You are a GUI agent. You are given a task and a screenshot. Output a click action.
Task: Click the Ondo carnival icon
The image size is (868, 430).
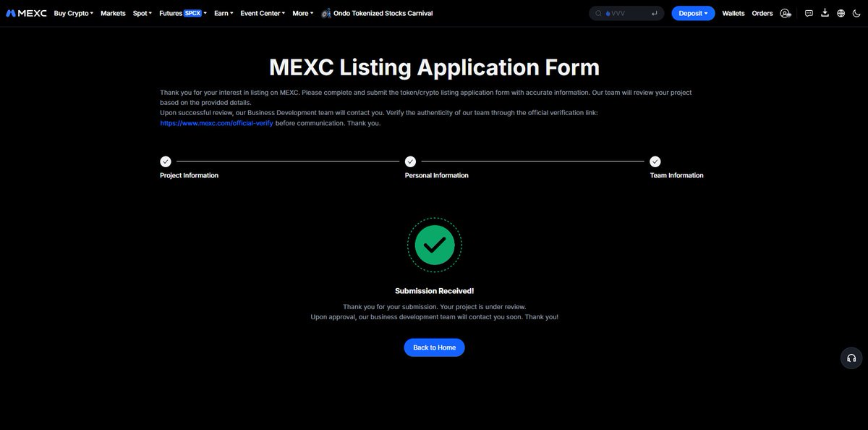326,13
